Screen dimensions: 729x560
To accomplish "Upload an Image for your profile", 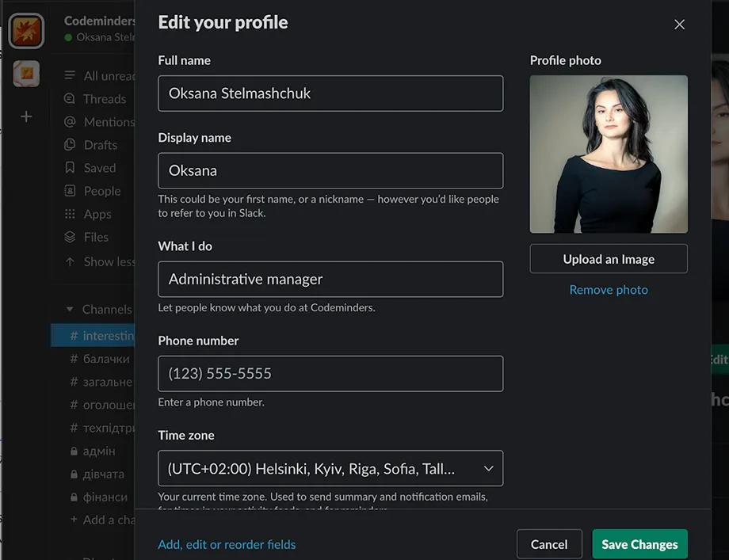I will (x=608, y=258).
